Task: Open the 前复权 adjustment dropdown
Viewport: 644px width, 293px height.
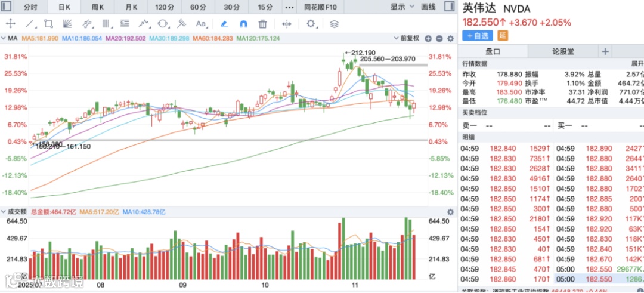Action: point(406,39)
